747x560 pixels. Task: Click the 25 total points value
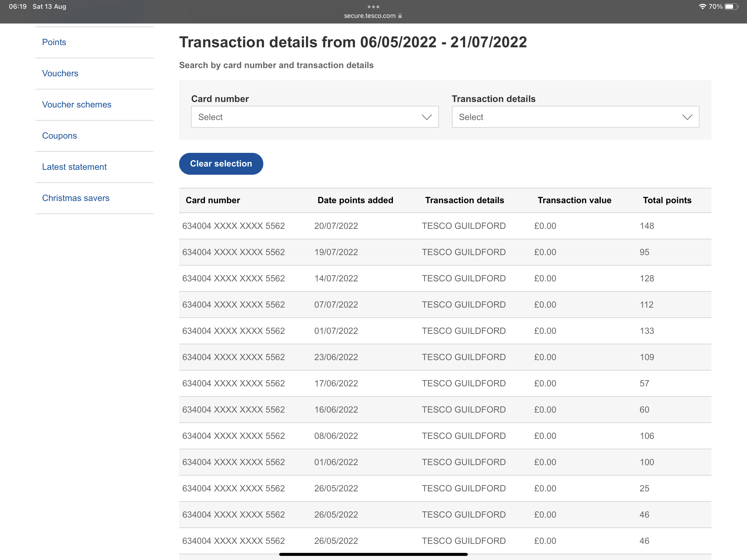pyautogui.click(x=644, y=488)
